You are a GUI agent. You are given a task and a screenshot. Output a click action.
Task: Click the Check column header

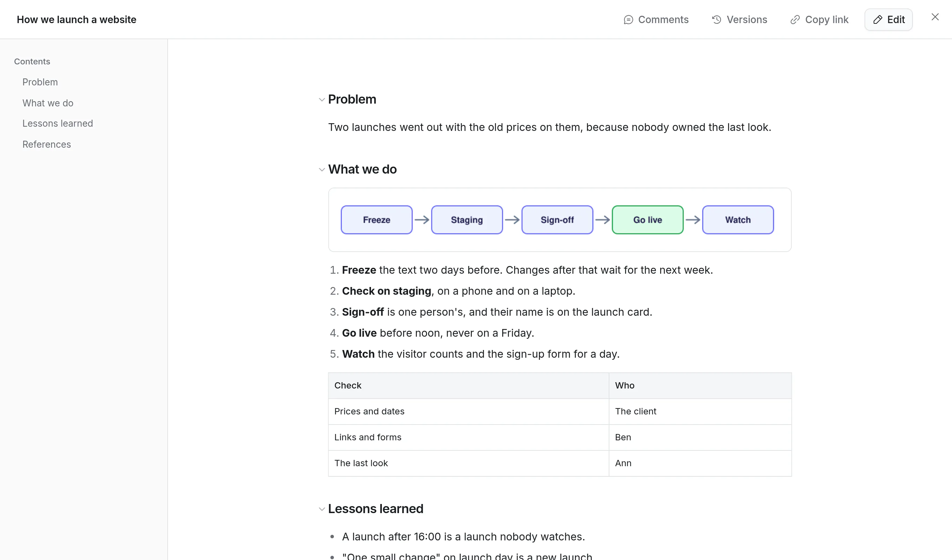(x=468, y=386)
